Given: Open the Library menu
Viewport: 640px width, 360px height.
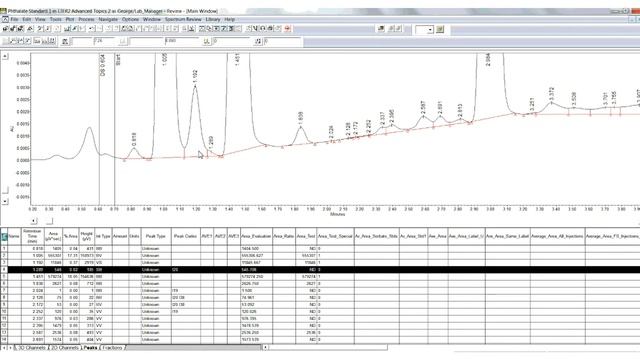Looking at the screenshot, I should [213, 19].
